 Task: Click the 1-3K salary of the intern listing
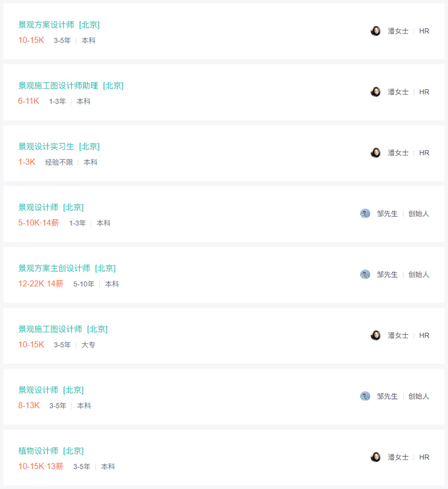(x=27, y=162)
